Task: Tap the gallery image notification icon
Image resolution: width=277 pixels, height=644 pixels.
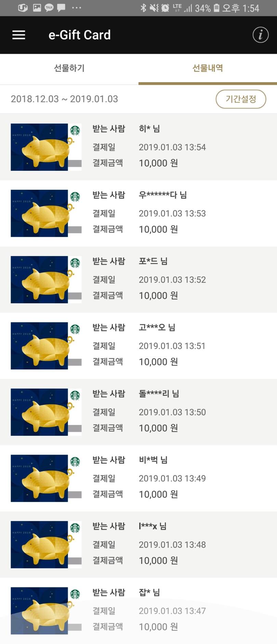Action: (x=37, y=8)
